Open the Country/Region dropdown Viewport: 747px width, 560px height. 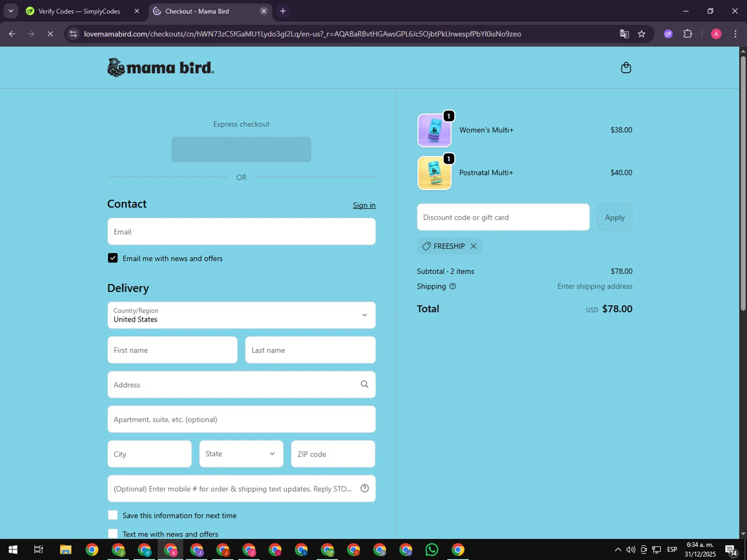242,315
